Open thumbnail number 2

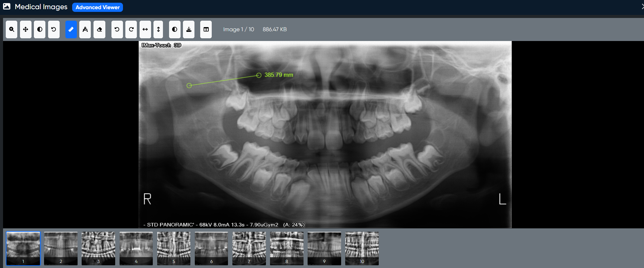(x=61, y=248)
